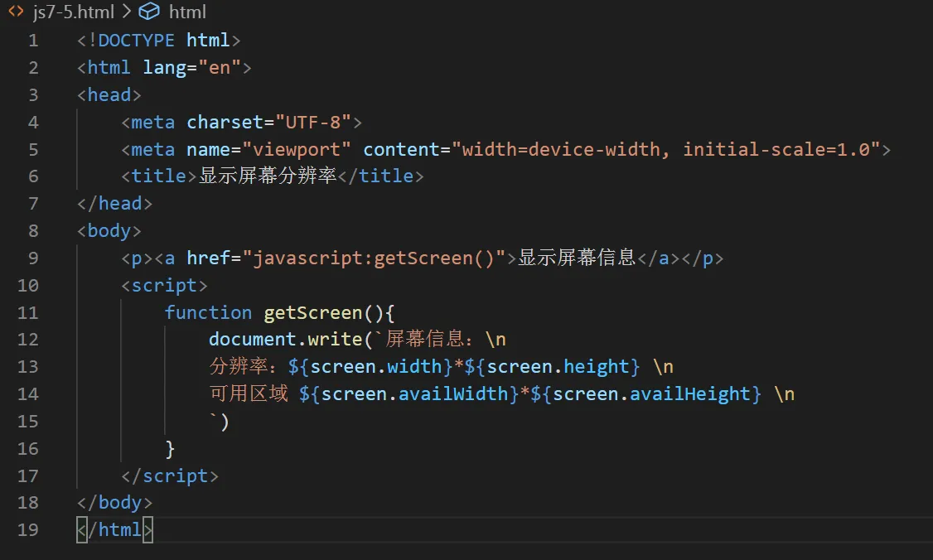Click the opening body tag on line 8
The image size is (933, 560).
pos(109,231)
